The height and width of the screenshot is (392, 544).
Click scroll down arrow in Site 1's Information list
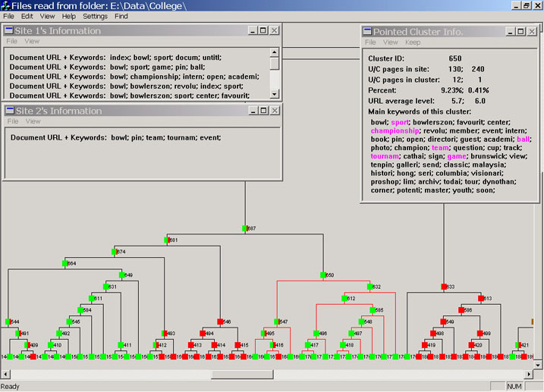(275, 94)
